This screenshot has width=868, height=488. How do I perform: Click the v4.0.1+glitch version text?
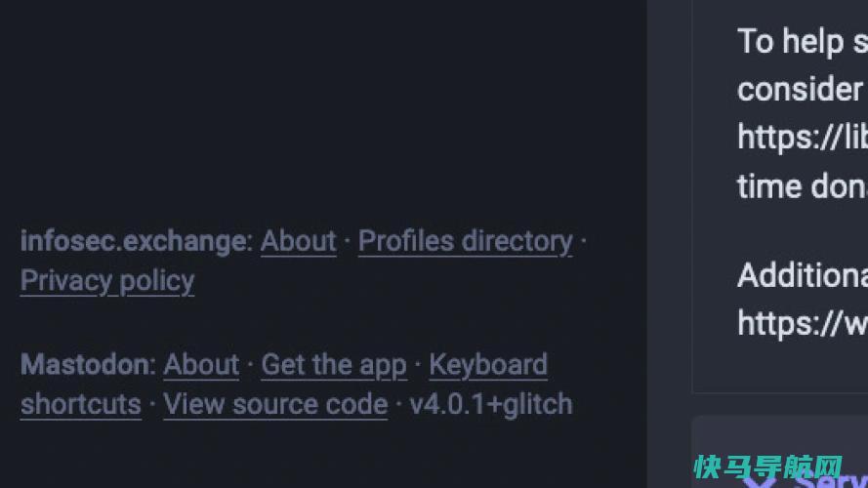[x=491, y=404]
